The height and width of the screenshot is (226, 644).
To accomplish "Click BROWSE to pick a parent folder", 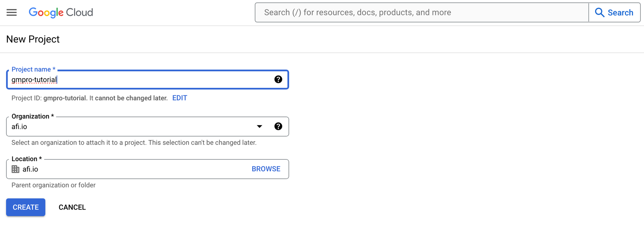I will tap(266, 169).
